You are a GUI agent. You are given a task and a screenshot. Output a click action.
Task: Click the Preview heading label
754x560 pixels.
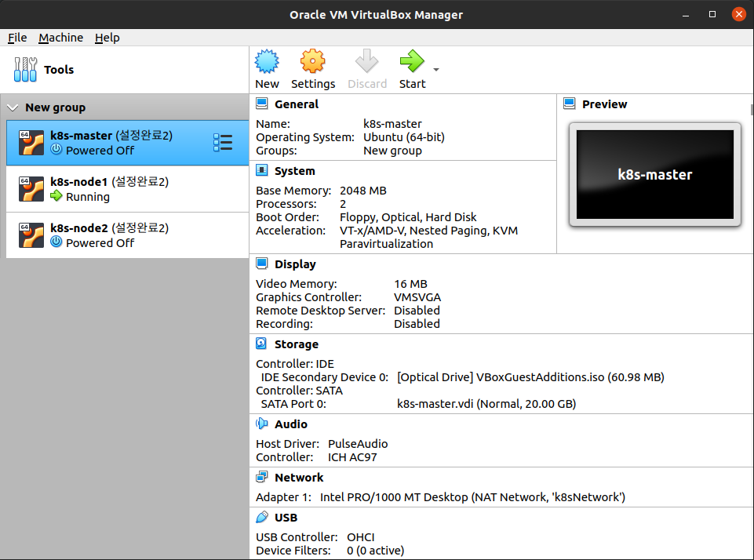[604, 104]
